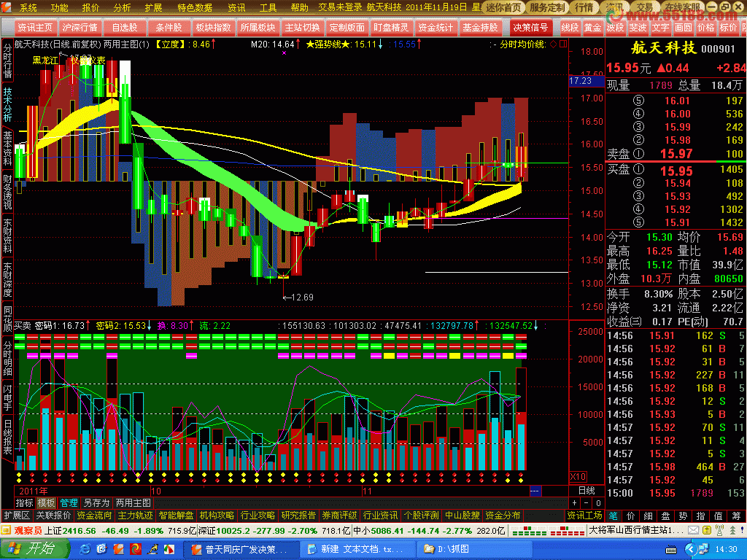Open the 报价 menu
Viewport: 747px width, 560px height.
90,7
